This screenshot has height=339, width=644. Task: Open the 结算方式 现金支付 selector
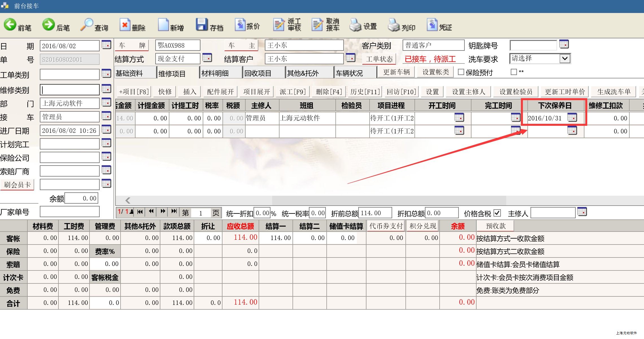tap(207, 58)
